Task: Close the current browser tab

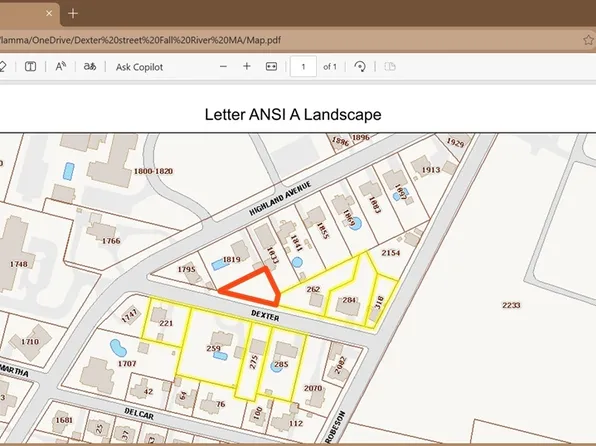Action: click(x=49, y=13)
